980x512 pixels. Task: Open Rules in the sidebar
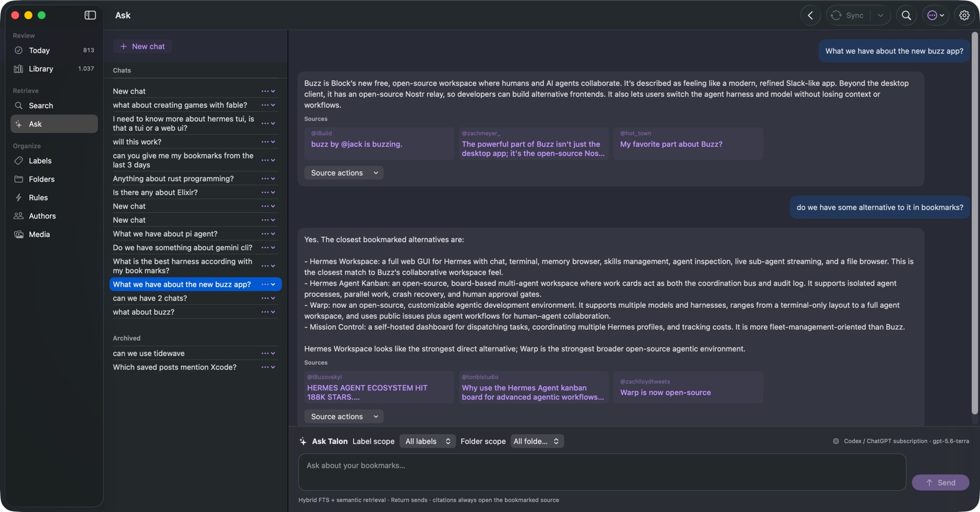(x=54, y=198)
